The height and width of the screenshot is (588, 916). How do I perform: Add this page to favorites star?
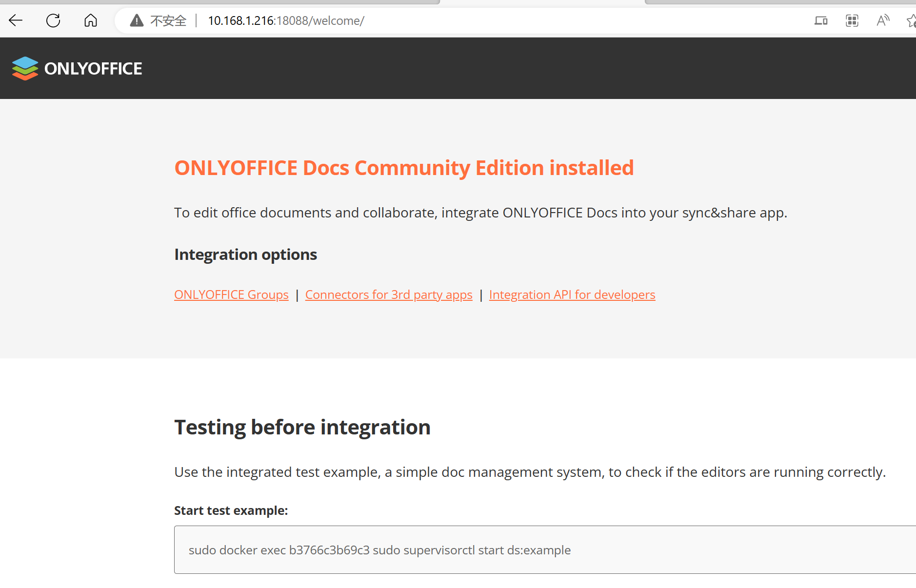911,20
